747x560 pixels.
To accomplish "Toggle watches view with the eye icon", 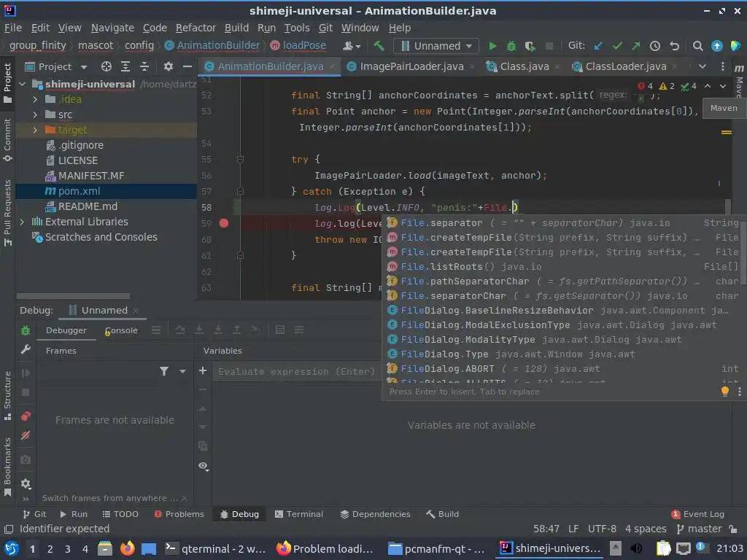I will [204, 466].
